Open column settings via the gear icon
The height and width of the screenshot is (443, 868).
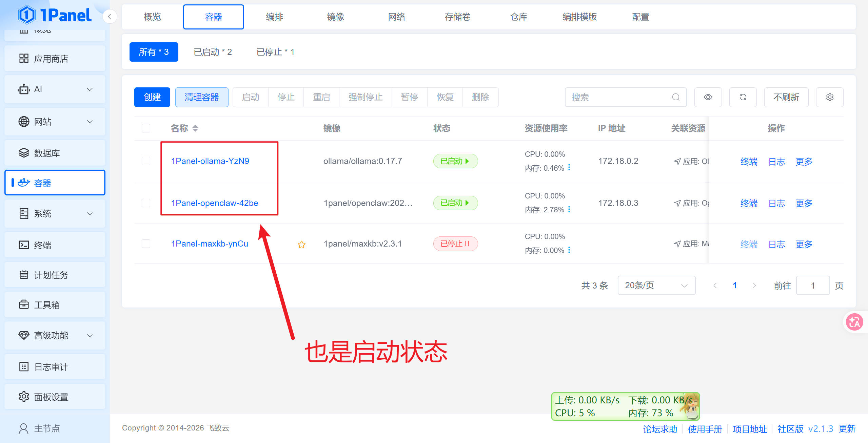tap(829, 97)
